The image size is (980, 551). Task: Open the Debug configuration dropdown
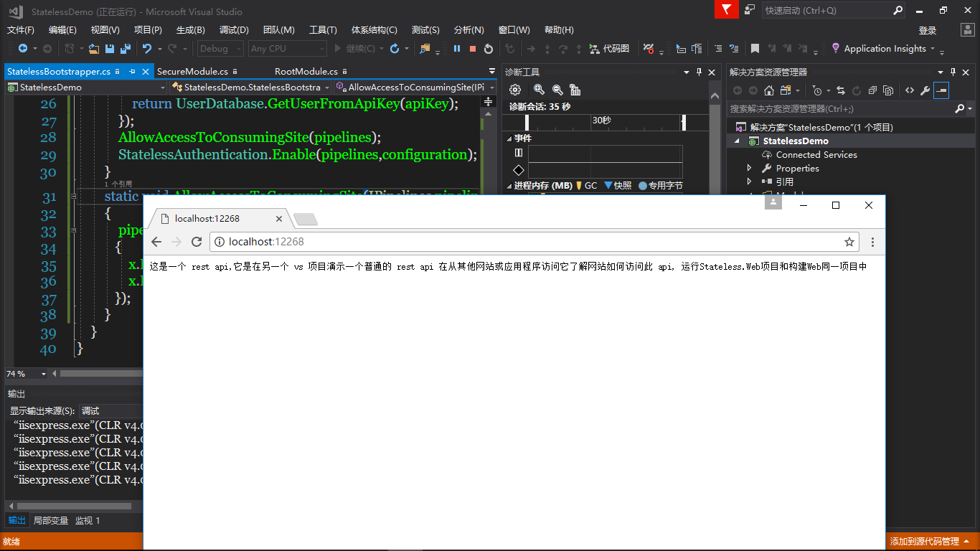click(x=221, y=49)
